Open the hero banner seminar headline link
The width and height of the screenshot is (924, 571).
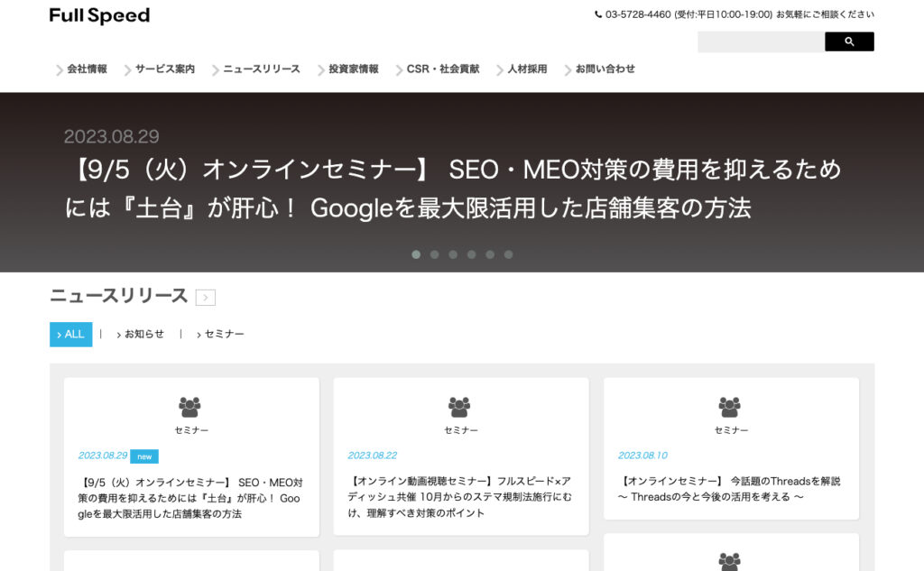click(x=452, y=189)
